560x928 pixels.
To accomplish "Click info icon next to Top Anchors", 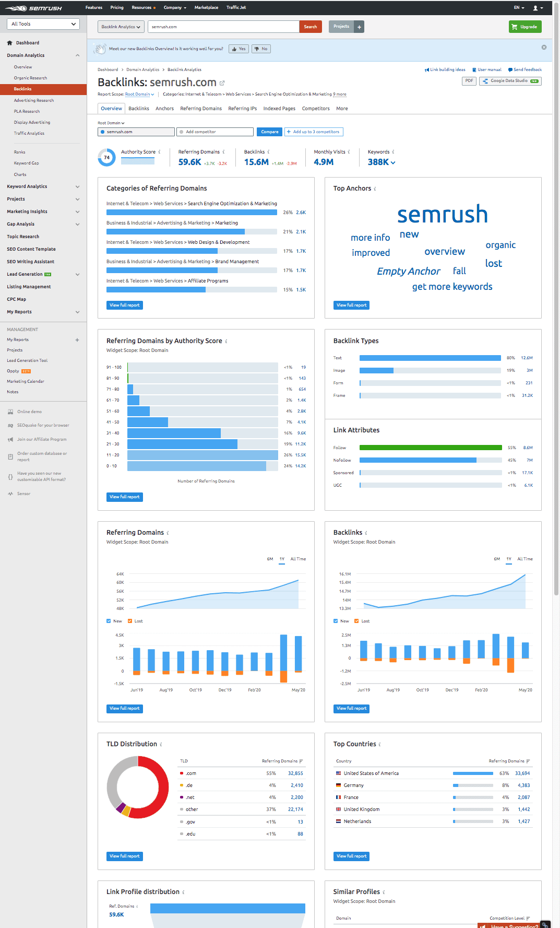I will tap(375, 189).
